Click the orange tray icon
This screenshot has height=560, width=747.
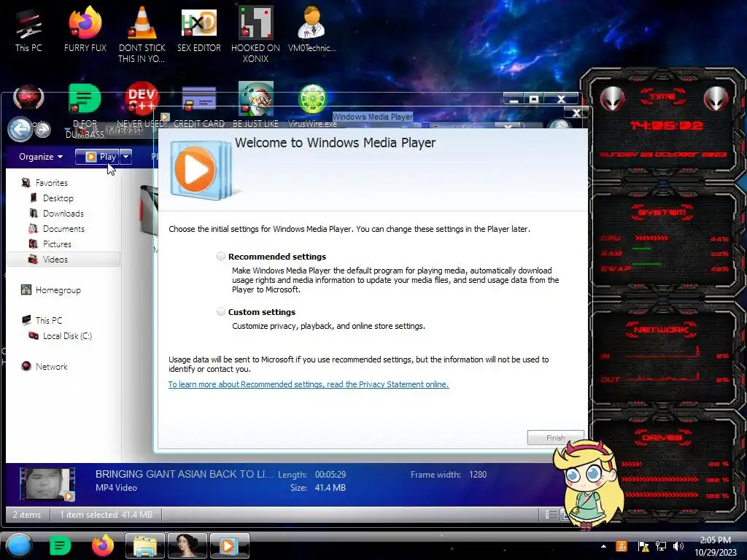click(622, 546)
